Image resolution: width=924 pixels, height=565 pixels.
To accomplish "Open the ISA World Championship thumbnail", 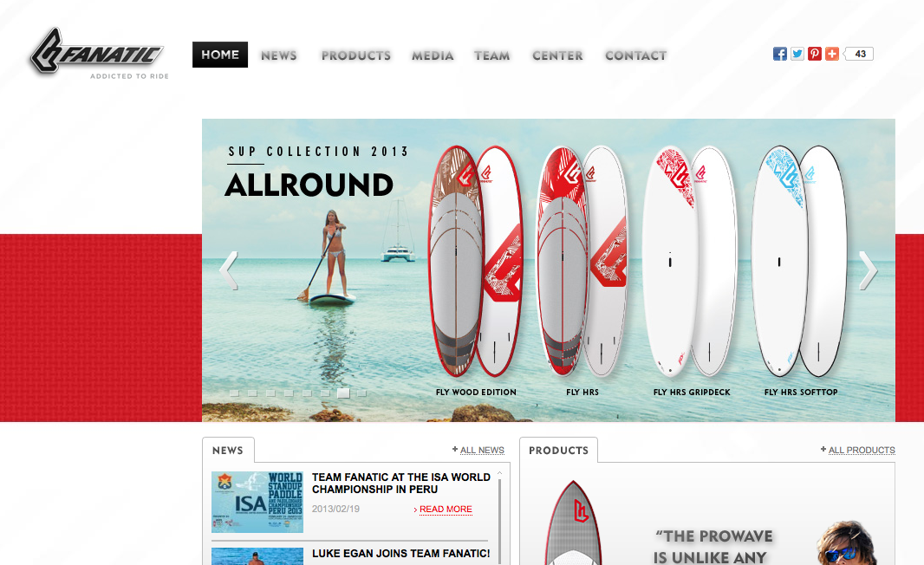I will 257,502.
